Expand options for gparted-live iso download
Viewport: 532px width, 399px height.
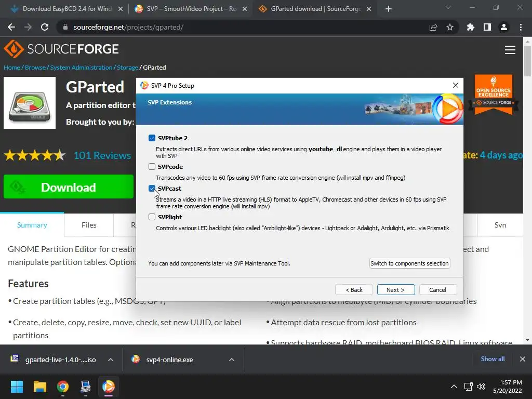pyautogui.click(x=111, y=360)
